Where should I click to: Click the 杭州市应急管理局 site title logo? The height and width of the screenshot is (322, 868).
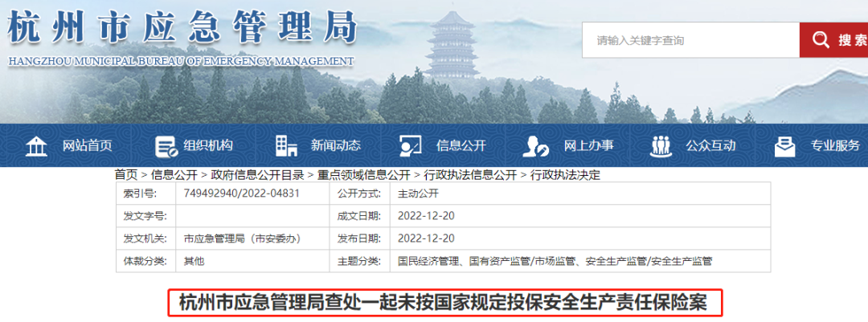tap(182, 26)
